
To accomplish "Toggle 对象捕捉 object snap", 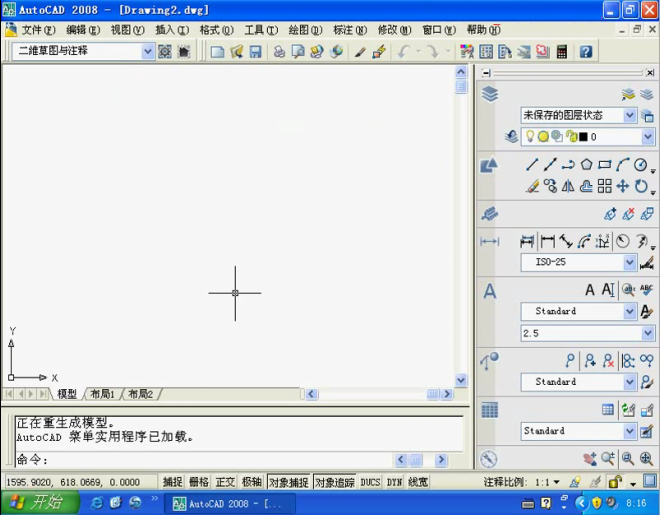I will [x=289, y=482].
